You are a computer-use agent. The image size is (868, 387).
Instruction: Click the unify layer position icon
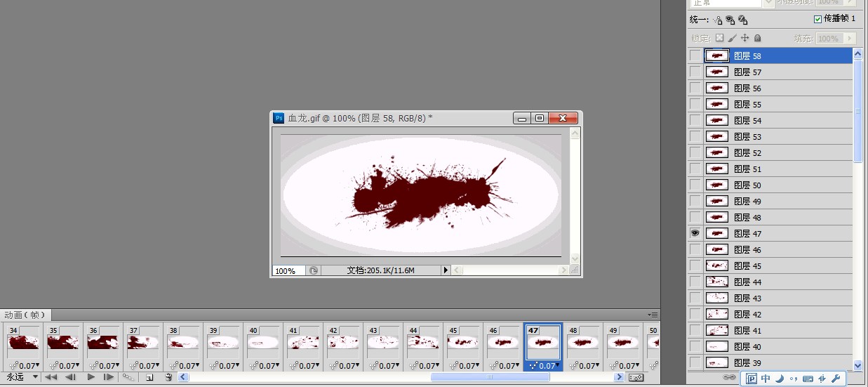coord(718,20)
